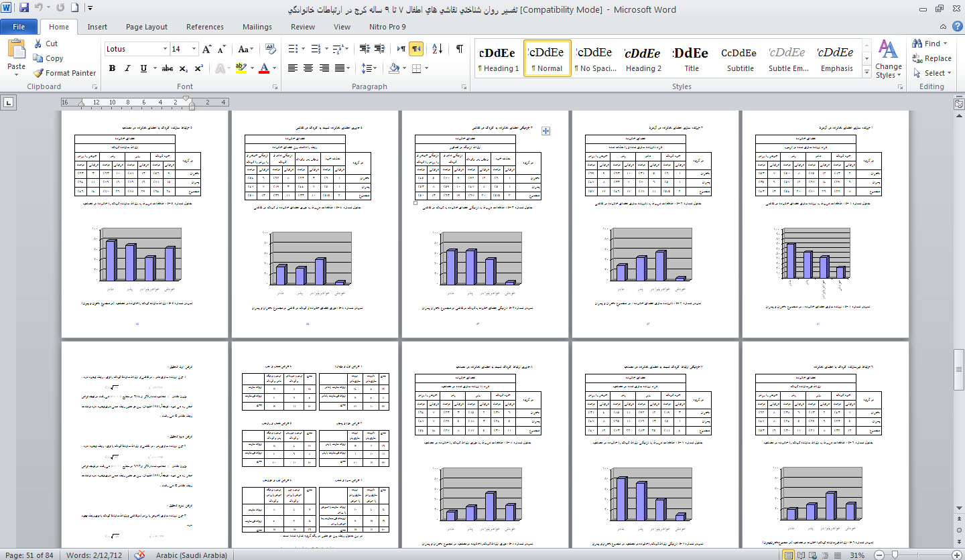
Task: Click the Clear Formatting icon
Action: [271, 49]
